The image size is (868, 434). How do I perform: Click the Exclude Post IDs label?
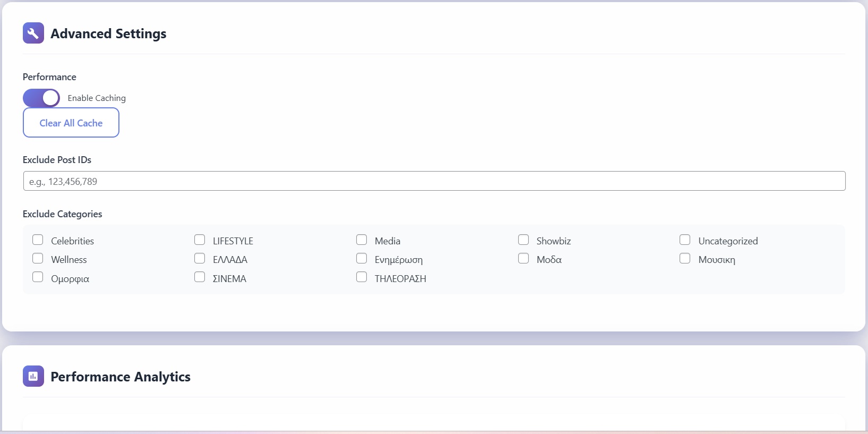tap(57, 160)
